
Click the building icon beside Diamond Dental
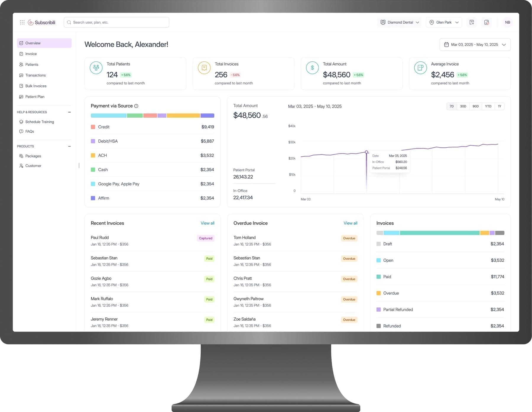[383, 22]
